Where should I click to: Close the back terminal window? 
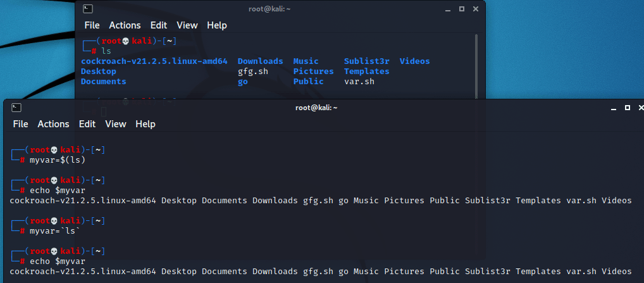pyautogui.click(x=476, y=9)
